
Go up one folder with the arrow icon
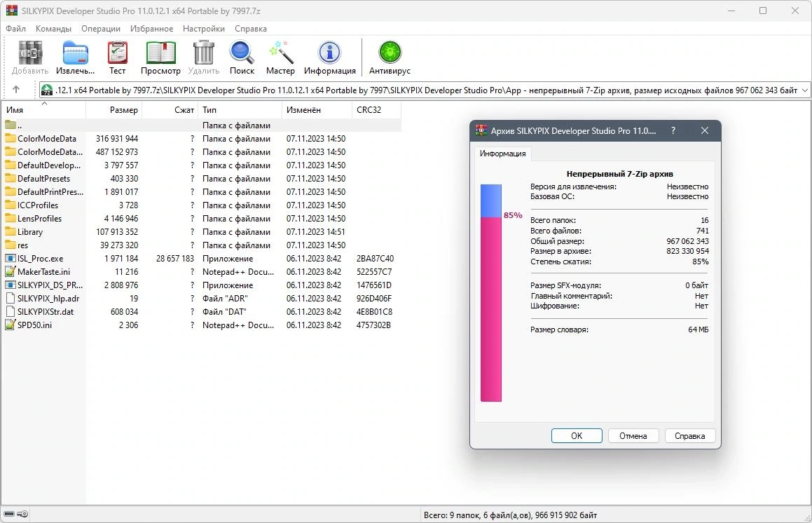[16, 90]
